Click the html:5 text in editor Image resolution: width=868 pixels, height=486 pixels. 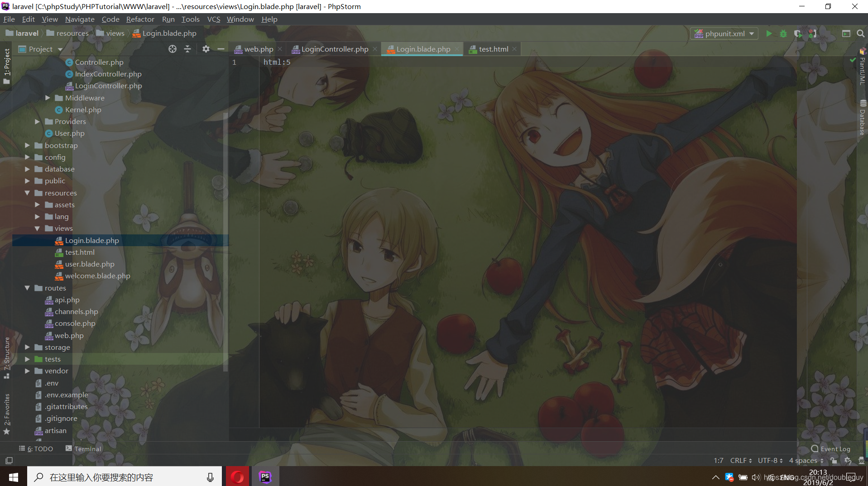tap(277, 62)
